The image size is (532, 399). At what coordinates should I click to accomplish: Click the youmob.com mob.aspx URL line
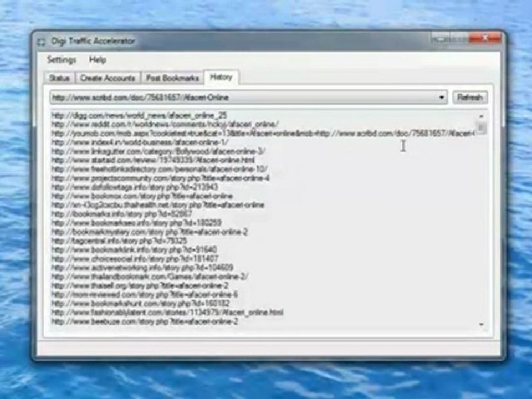tap(263, 134)
